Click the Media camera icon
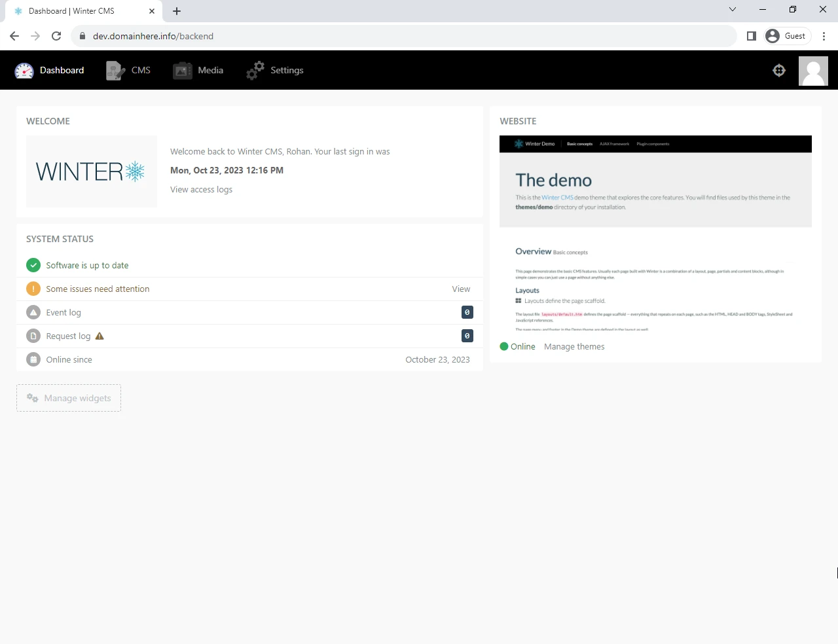This screenshot has height=644, width=838. tap(182, 71)
